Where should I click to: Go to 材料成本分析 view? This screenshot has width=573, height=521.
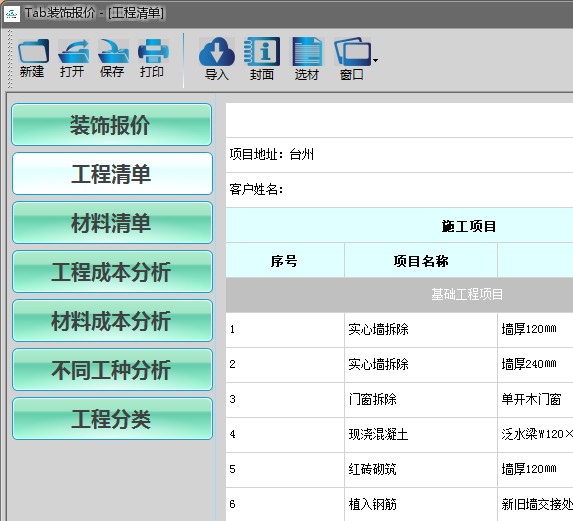tap(112, 321)
